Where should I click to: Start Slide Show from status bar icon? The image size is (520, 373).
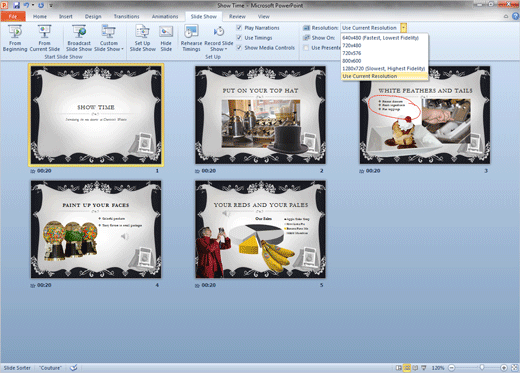click(x=424, y=368)
